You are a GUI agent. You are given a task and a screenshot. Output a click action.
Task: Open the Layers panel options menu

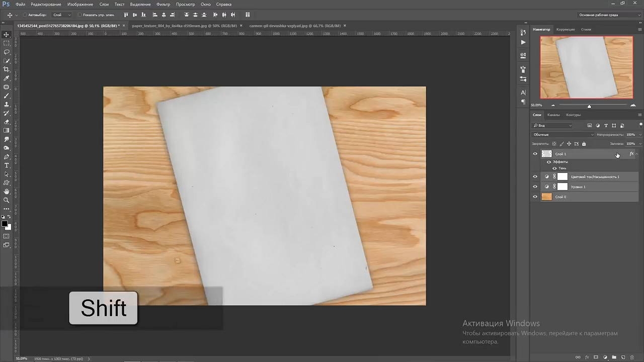[640, 115]
